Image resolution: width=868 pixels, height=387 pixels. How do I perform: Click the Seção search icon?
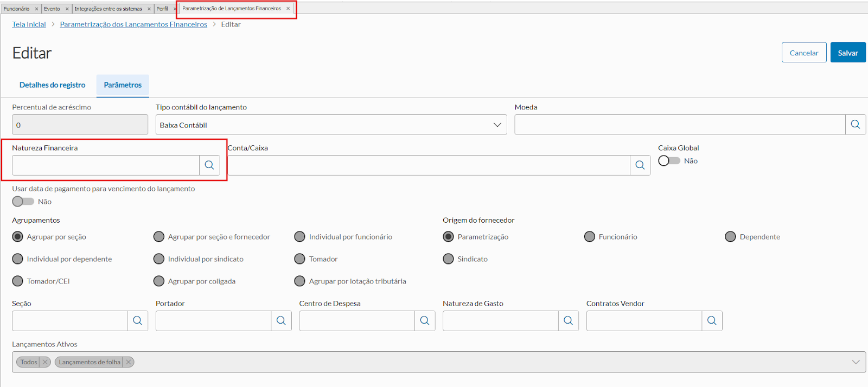click(138, 321)
